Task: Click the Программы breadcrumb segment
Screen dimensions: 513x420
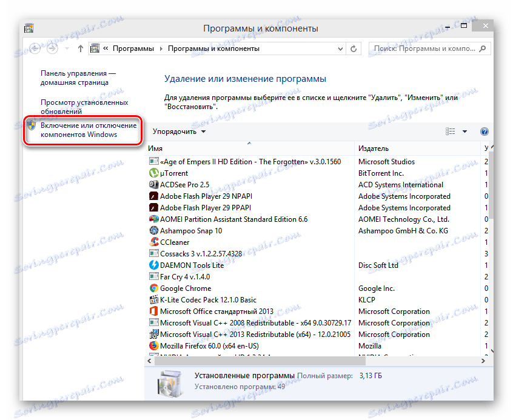Action: 133,48
